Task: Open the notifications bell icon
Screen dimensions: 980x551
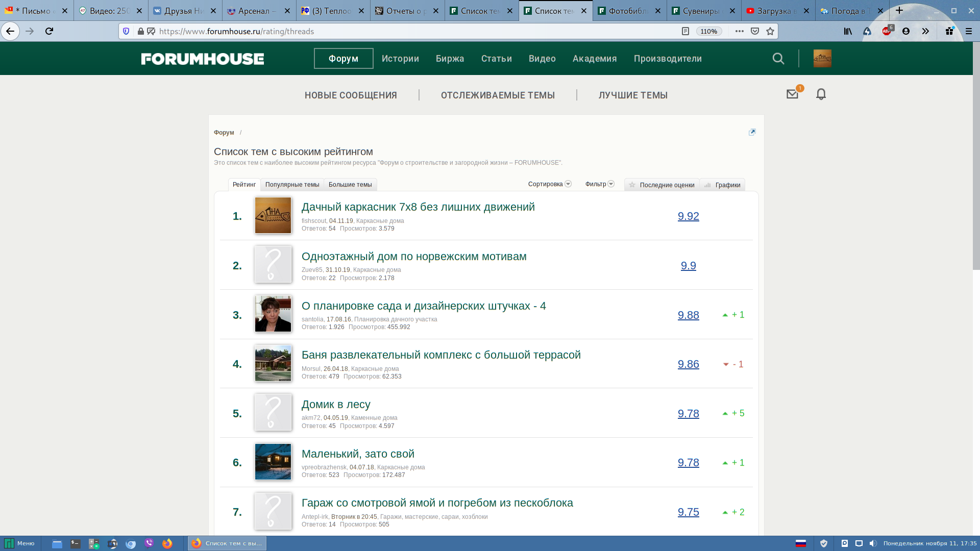Action: coord(821,94)
